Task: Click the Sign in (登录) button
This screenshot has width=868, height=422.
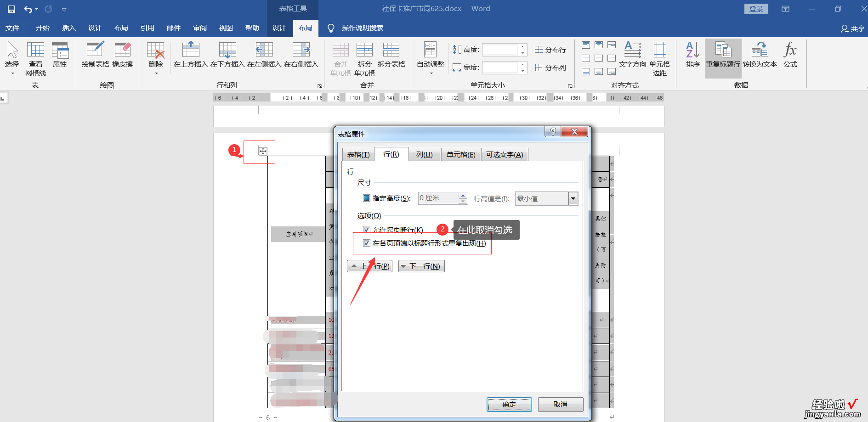Action: (x=756, y=9)
